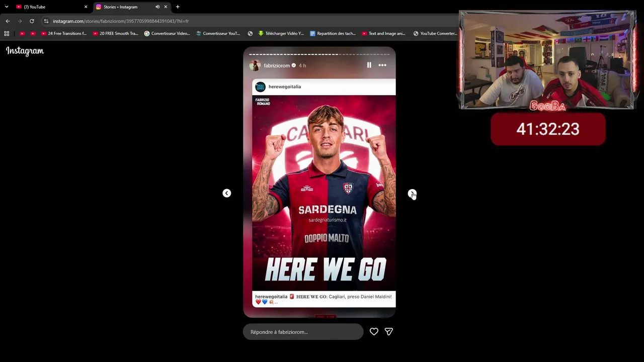This screenshot has width=644, height=362.
Task: Go back to the previous page
Action: (8, 21)
